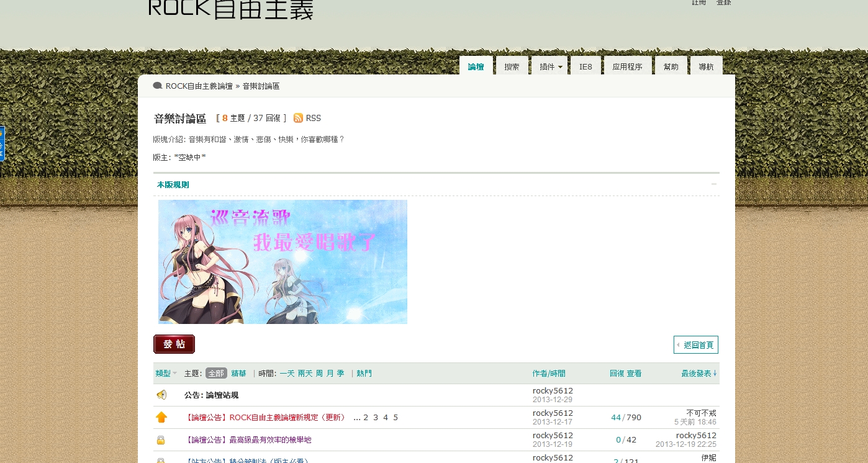Click the 發帖 new post button
Screen dimensions: 868x463
point(174,344)
